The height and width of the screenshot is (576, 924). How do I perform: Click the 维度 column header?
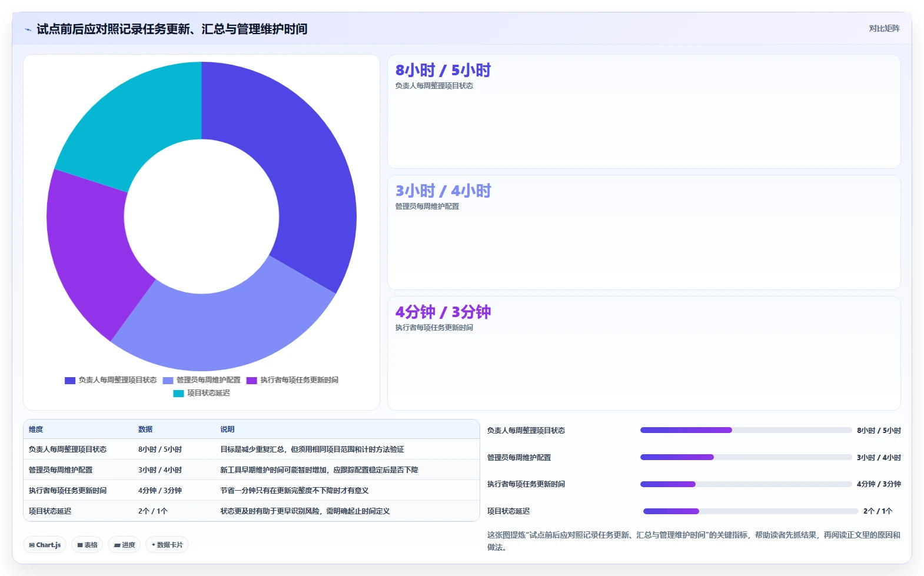coord(36,429)
